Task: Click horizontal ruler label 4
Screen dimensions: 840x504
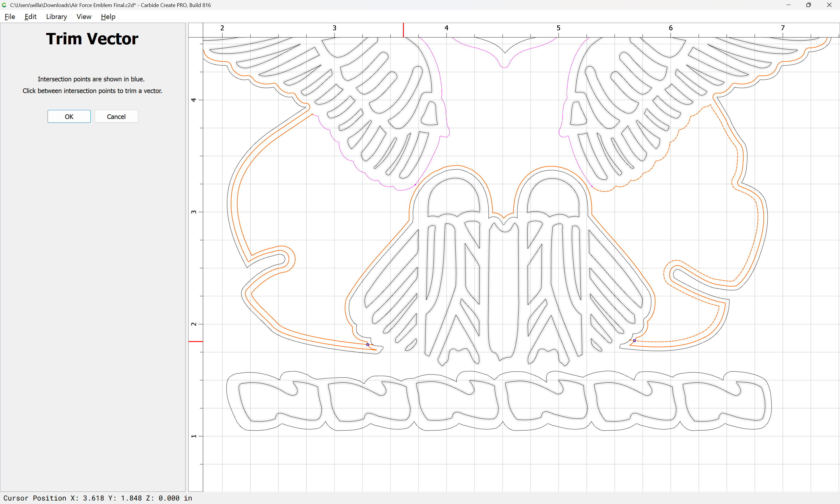Action: pos(446,28)
